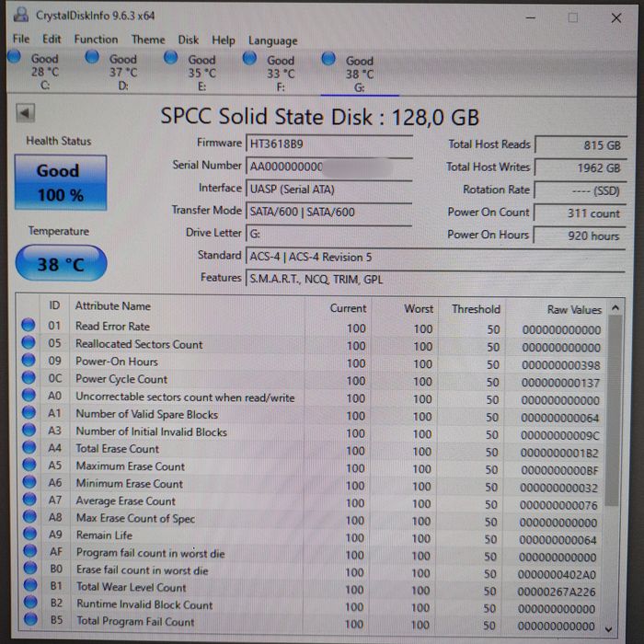
Task: Click the Attribute Name column header
Action: click(x=112, y=306)
